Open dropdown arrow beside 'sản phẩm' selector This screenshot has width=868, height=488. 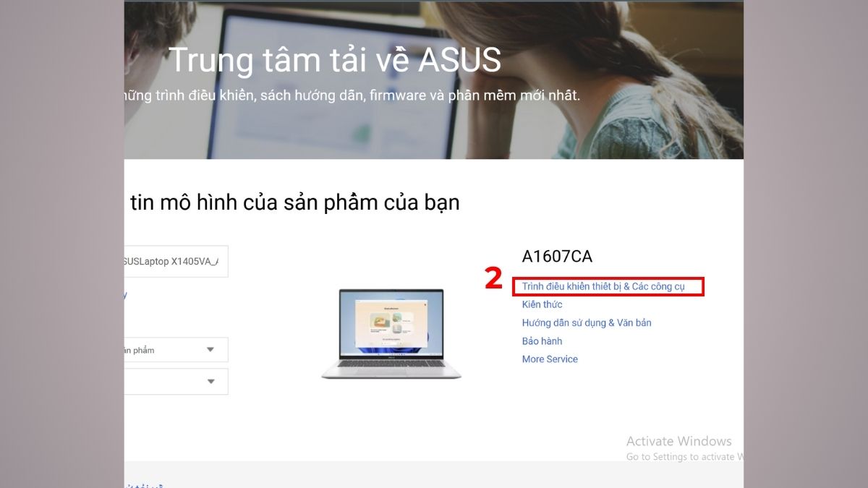[210, 350]
